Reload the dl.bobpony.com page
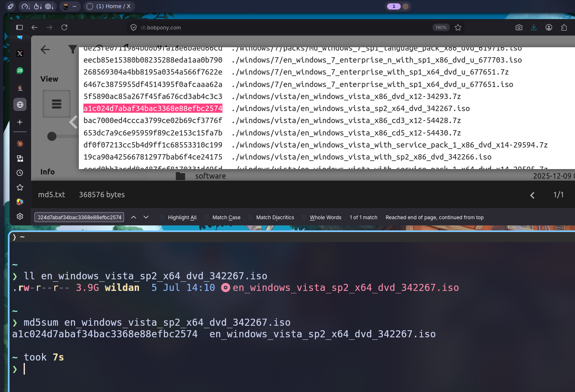This screenshot has height=392, width=575. [x=64, y=27]
